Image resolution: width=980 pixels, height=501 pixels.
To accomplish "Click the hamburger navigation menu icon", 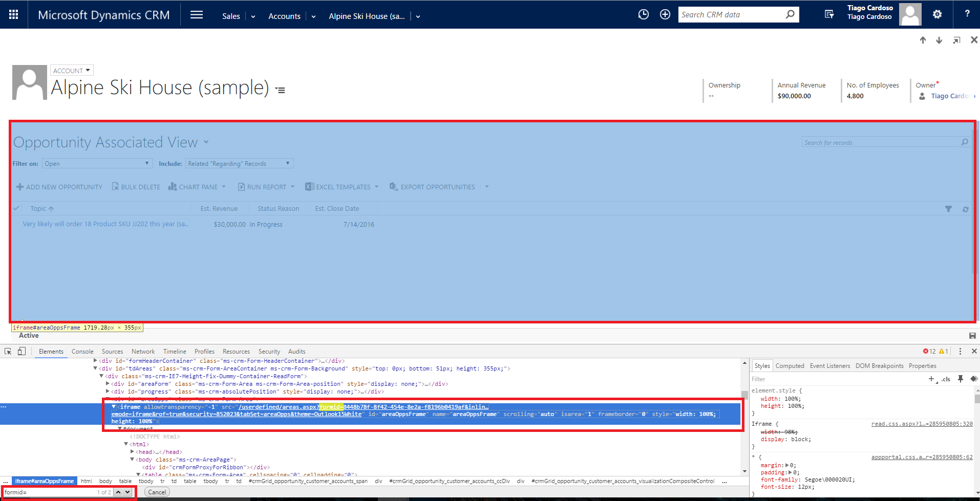I will point(197,15).
